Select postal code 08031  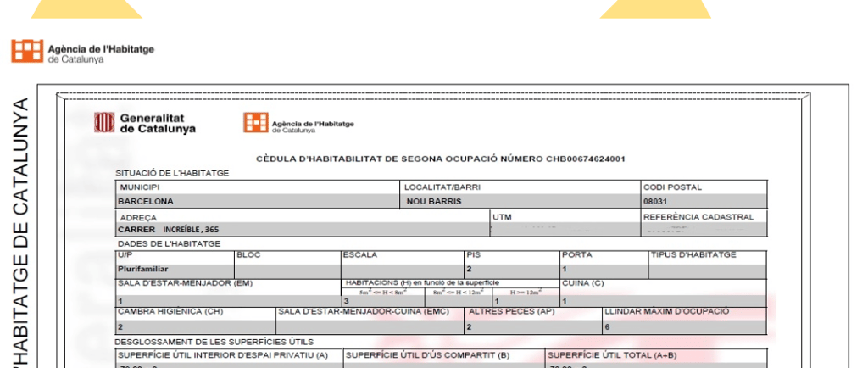[655, 202]
